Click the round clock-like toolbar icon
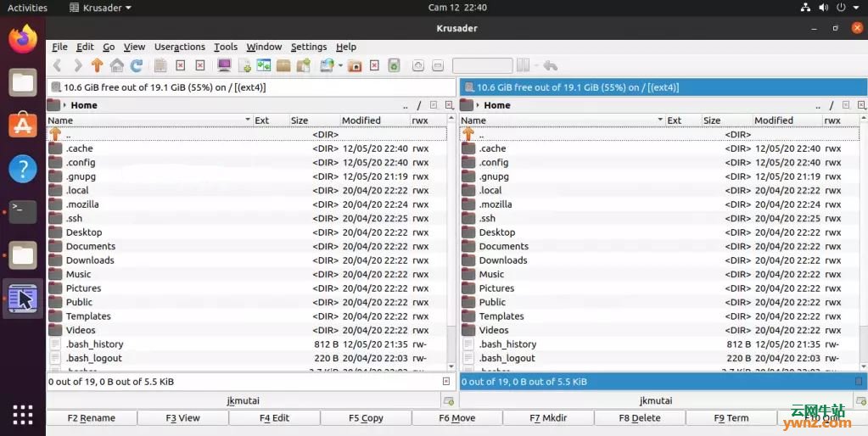 click(x=418, y=66)
